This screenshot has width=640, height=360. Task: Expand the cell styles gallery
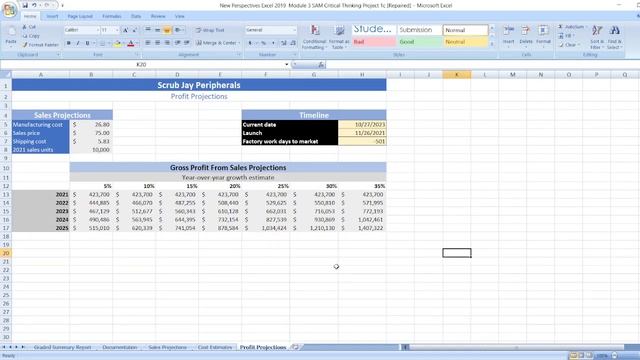[492, 44]
